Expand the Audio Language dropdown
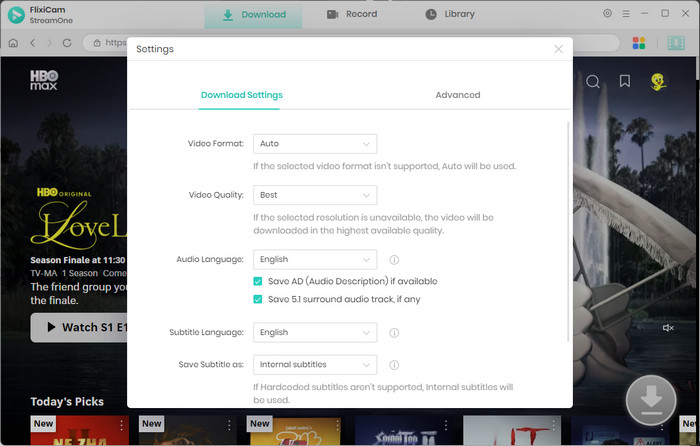 [315, 259]
